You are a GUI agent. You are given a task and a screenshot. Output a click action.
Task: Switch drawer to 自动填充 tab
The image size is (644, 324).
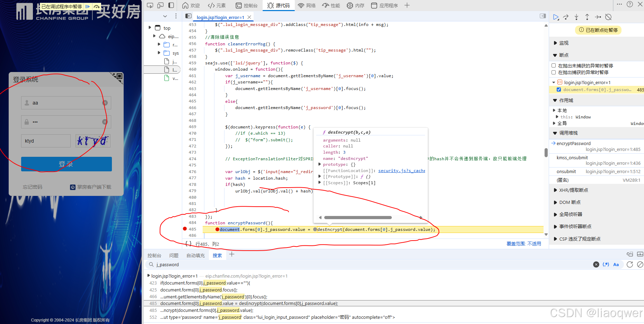[x=195, y=255]
